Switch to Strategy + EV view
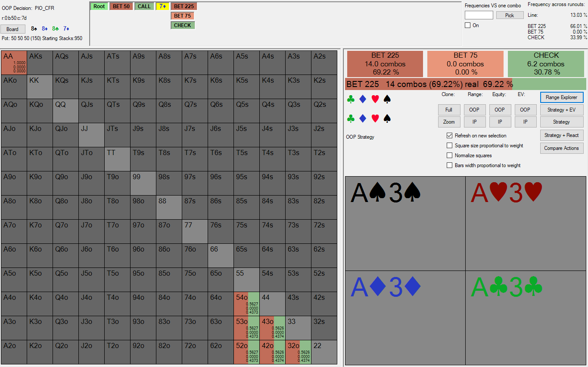 [x=562, y=110]
